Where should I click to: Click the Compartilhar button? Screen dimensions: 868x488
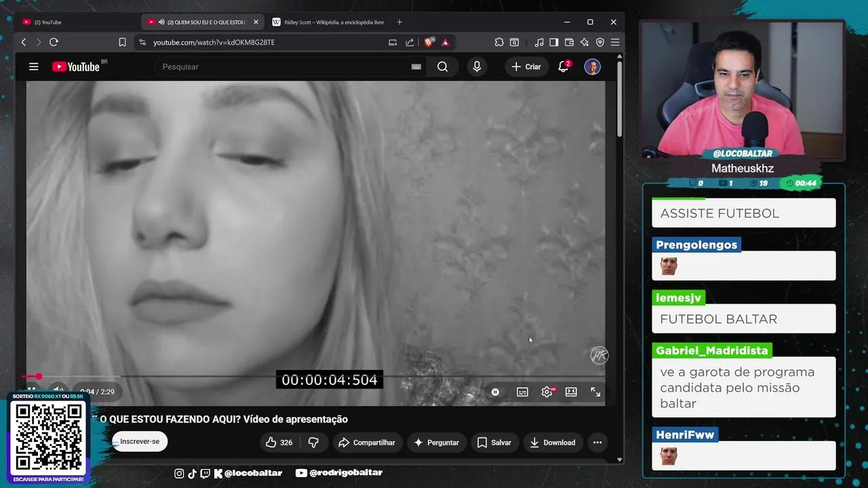pos(366,443)
